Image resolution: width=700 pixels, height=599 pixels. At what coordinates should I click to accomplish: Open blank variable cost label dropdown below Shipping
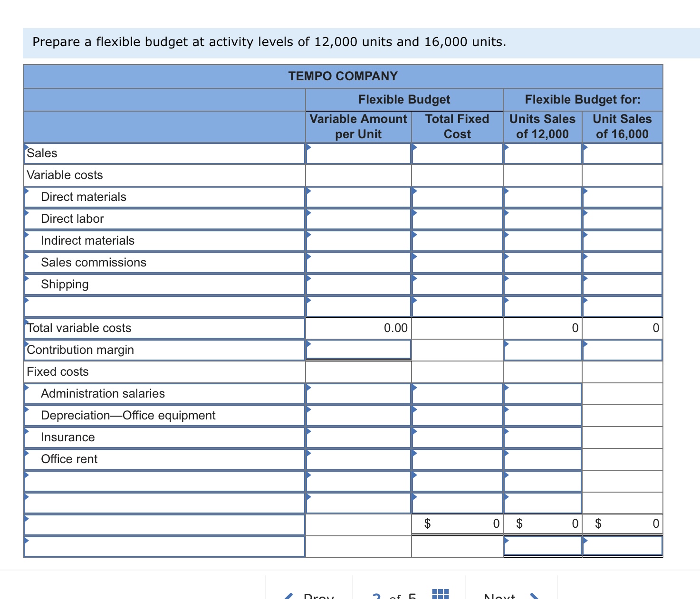point(164,306)
